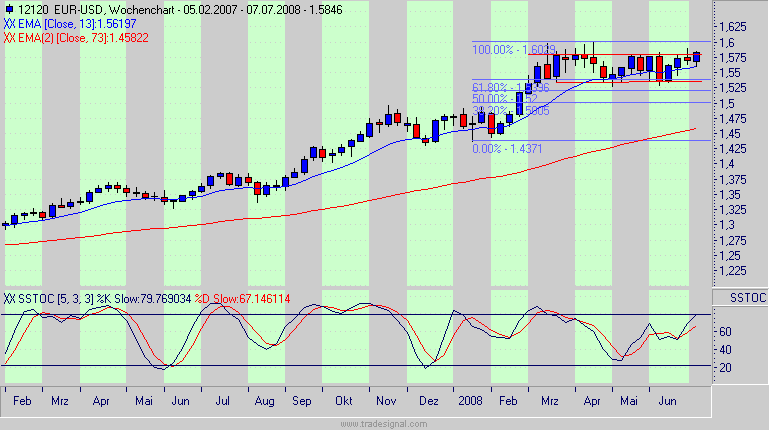Click price axis value 1,225
The image size is (769, 430).
[x=733, y=271]
